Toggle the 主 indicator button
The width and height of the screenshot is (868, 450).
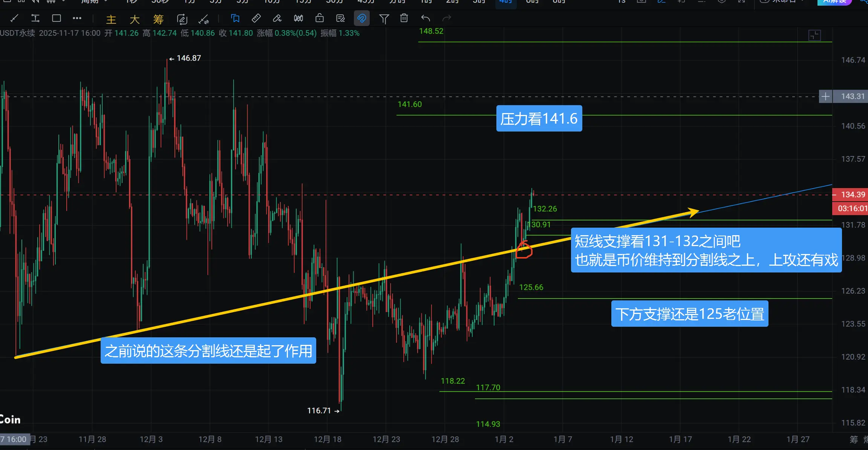click(111, 19)
